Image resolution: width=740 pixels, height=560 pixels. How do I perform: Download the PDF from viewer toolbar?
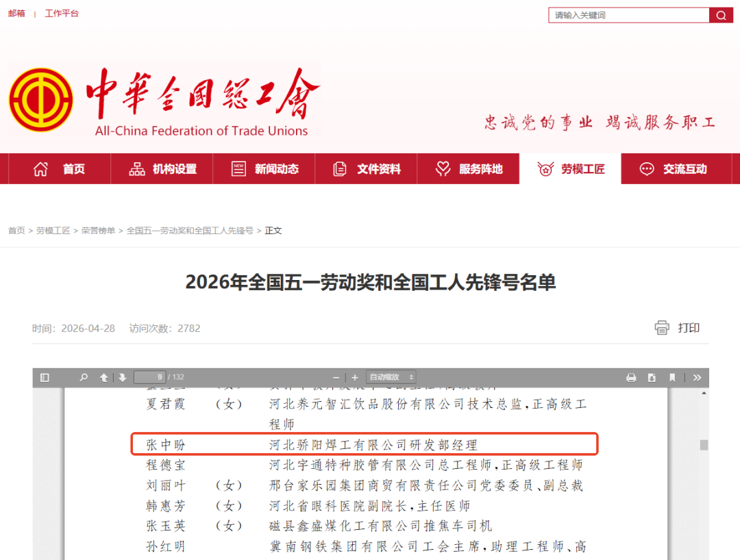coord(652,378)
